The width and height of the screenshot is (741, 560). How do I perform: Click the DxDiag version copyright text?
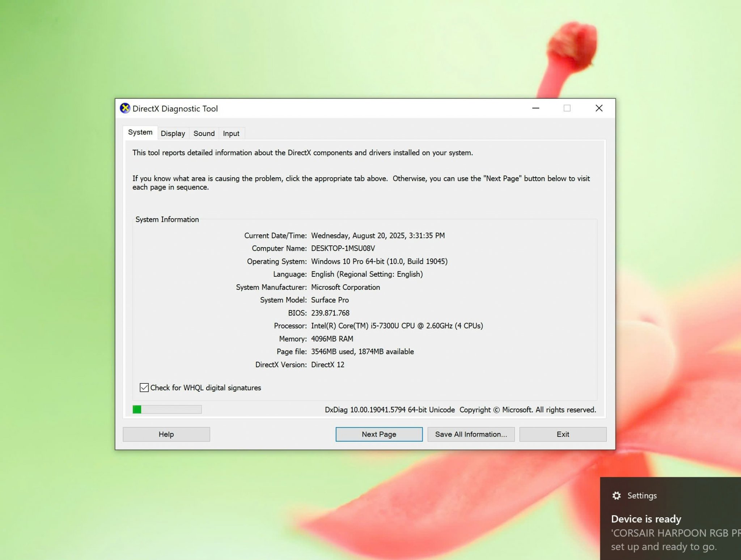point(460,410)
